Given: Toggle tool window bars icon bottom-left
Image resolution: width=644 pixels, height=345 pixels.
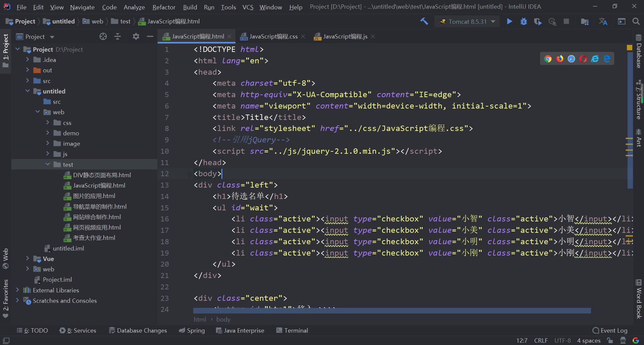Looking at the screenshot, I should point(6,340).
